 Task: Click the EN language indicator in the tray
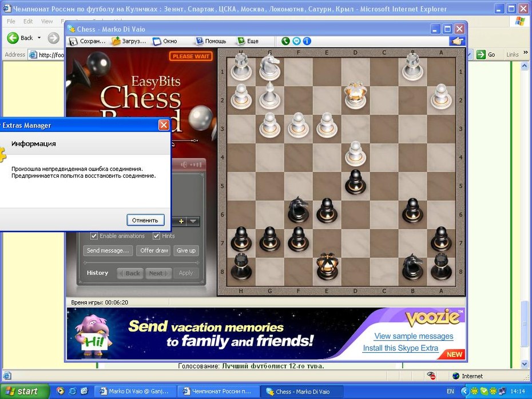450,391
